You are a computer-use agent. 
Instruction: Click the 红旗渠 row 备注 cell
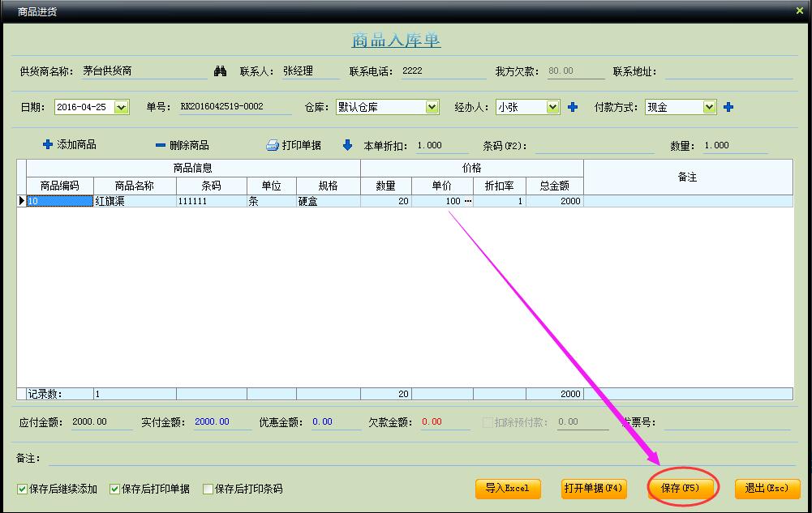pos(688,201)
